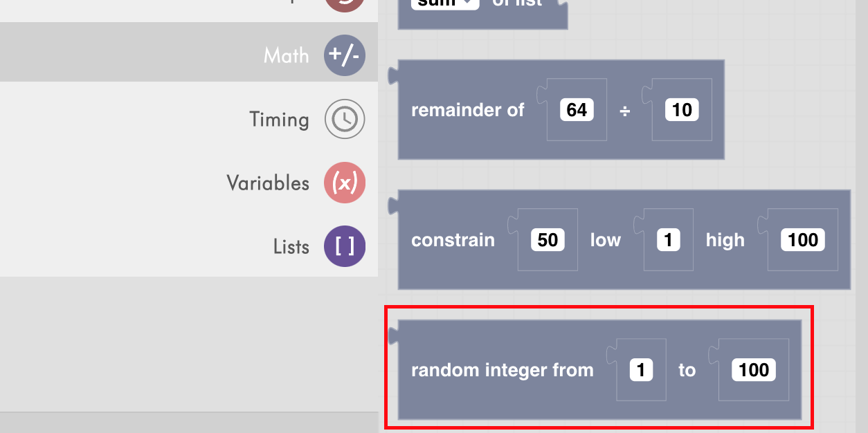This screenshot has width=868, height=433.
Task: Click the 10 divisor field
Action: (682, 110)
